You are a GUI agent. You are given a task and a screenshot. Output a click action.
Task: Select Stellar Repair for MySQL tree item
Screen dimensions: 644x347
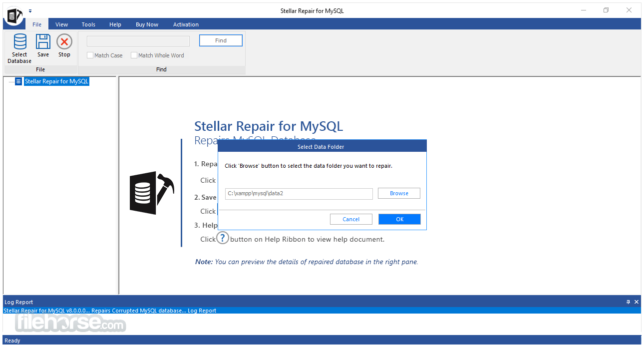click(x=56, y=81)
